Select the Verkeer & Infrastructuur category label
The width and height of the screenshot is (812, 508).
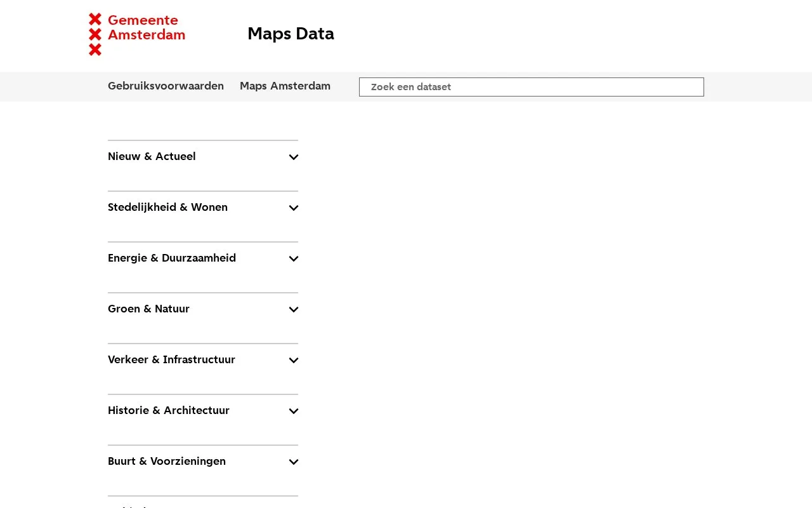pyautogui.click(x=171, y=359)
